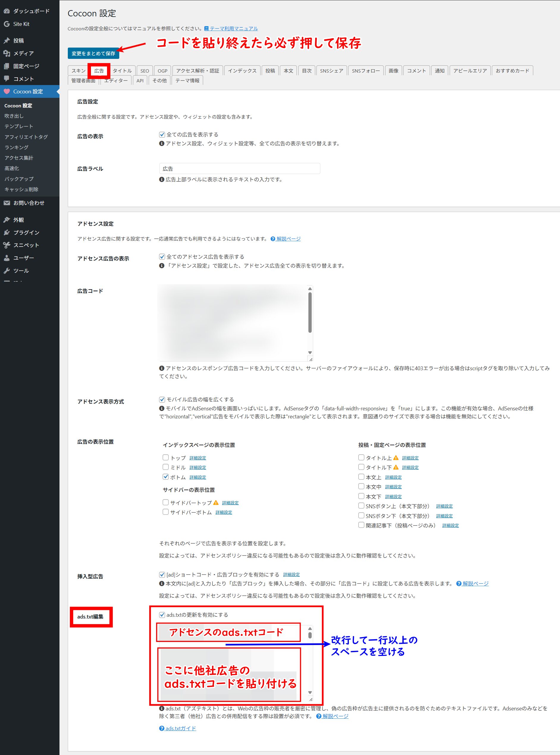The height and width of the screenshot is (755, 560).
Task: Open テーマ利用マニュアル link
Action: pyautogui.click(x=234, y=29)
